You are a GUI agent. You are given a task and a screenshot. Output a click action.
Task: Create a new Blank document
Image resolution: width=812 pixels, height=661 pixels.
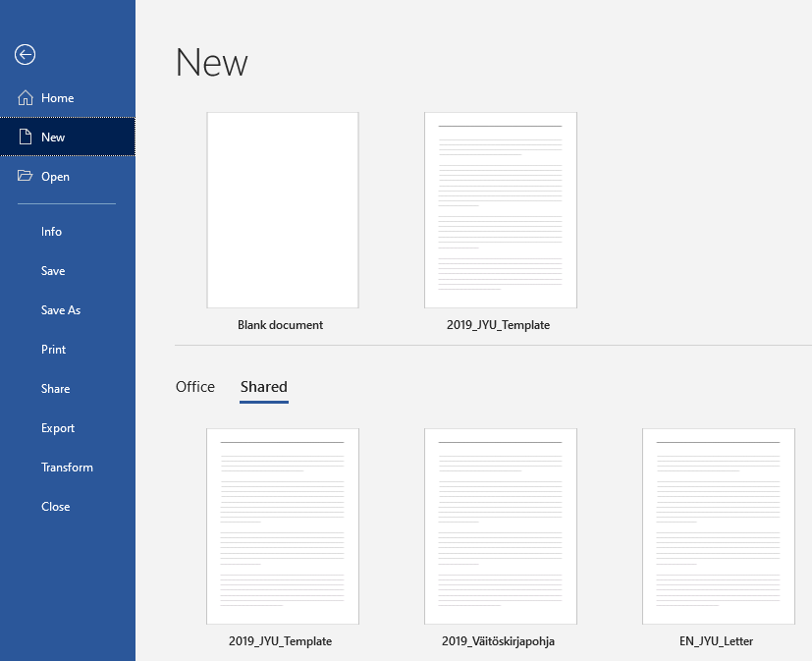pyautogui.click(x=282, y=210)
